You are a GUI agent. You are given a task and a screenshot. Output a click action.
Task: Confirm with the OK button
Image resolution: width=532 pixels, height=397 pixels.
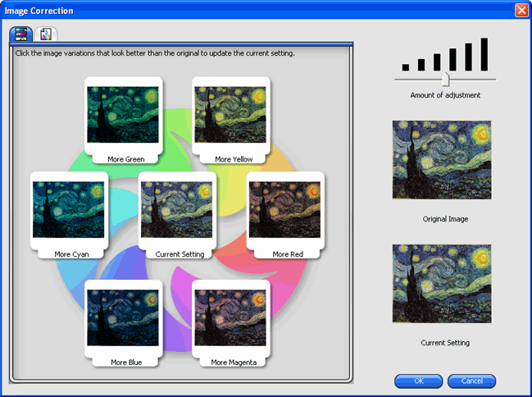coord(418,381)
